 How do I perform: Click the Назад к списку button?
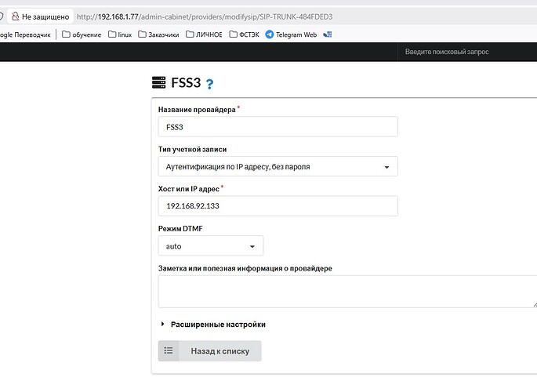pyautogui.click(x=209, y=351)
